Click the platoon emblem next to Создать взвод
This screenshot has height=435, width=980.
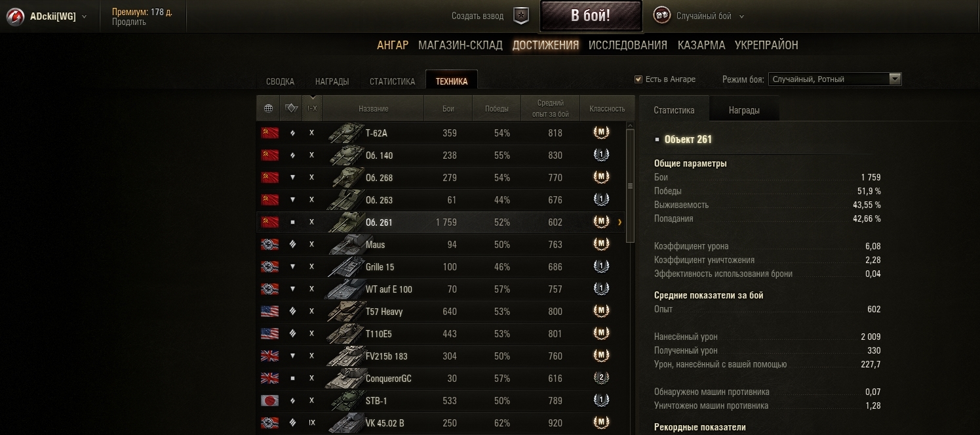(520, 16)
